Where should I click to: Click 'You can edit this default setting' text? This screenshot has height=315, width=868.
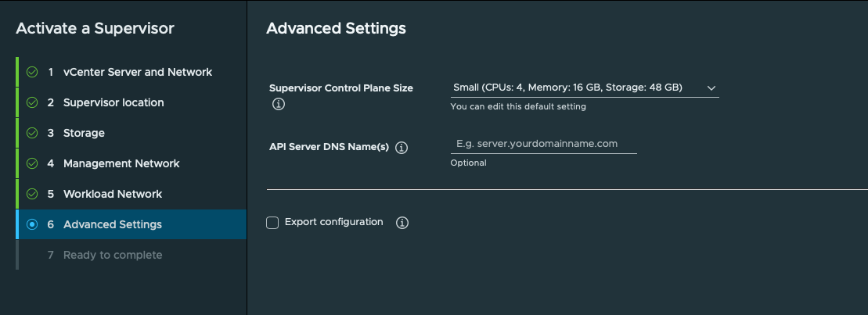tap(518, 106)
